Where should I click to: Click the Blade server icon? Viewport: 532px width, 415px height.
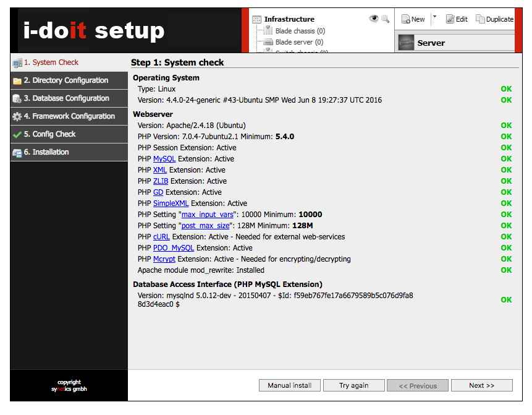[268, 42]
